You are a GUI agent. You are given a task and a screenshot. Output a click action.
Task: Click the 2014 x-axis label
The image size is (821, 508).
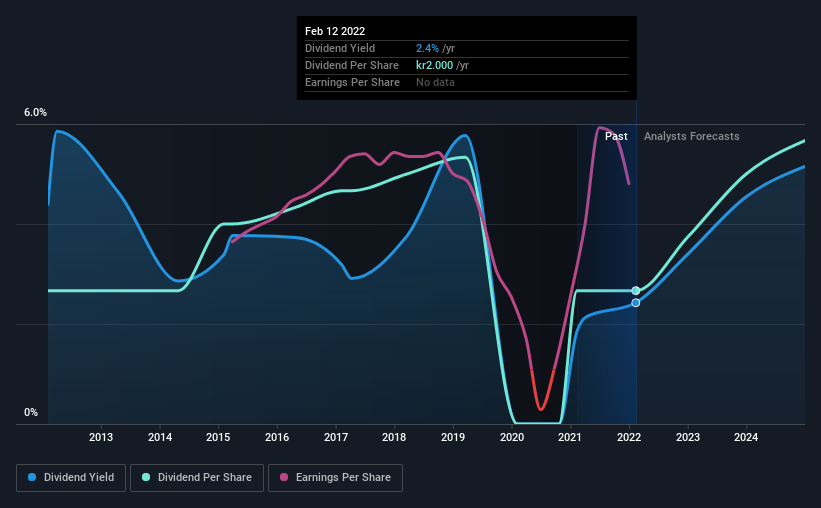click(x=160, y=437)
